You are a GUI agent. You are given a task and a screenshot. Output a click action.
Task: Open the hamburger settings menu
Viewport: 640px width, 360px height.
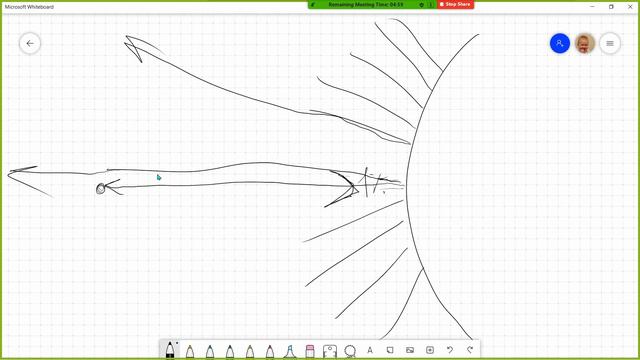610,43
